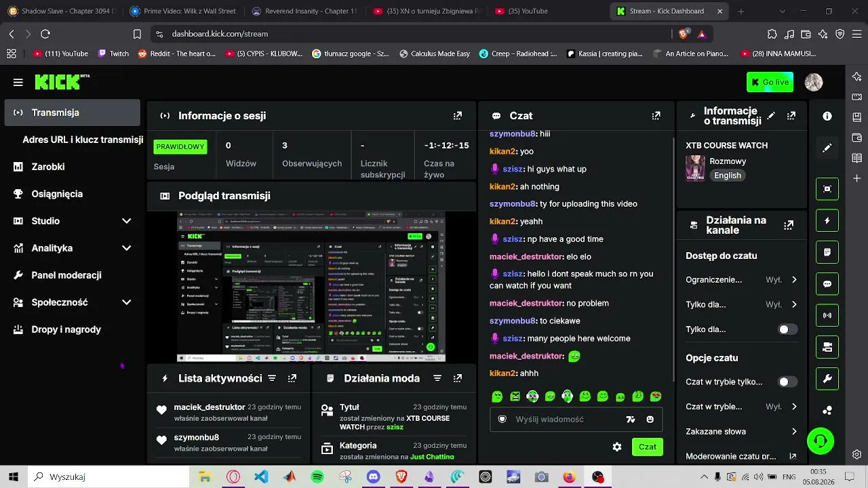868x488 pixels.
Task: Click the szisz username link in mod actions
Action: point(395,428)
